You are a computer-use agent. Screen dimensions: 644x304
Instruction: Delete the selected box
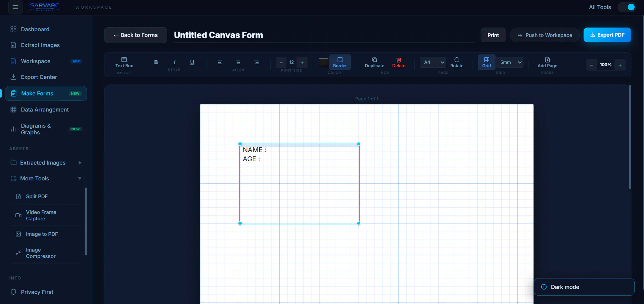(399, 62)
